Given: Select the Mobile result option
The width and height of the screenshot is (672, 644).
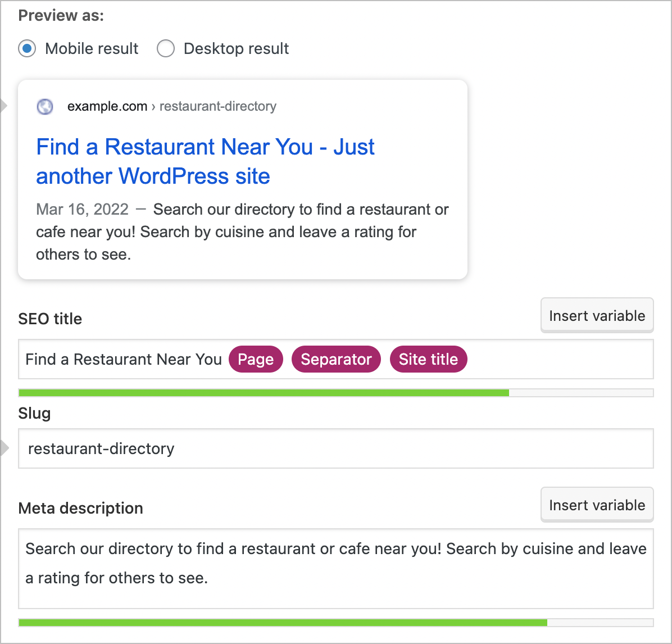Looking at the screenshot, I should tap(26, 49).
